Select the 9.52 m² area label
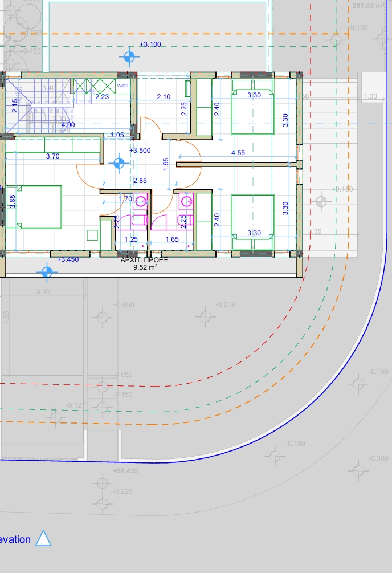 (145, 266)
